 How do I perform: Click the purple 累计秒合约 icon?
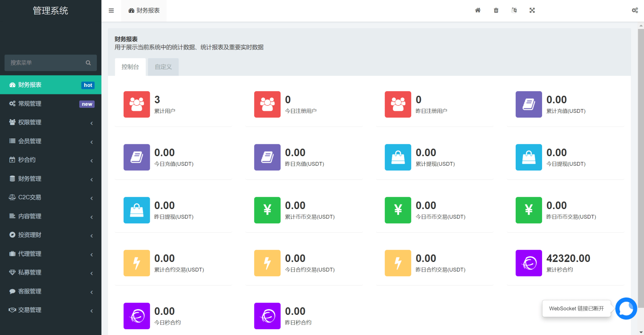click(529, 263)
